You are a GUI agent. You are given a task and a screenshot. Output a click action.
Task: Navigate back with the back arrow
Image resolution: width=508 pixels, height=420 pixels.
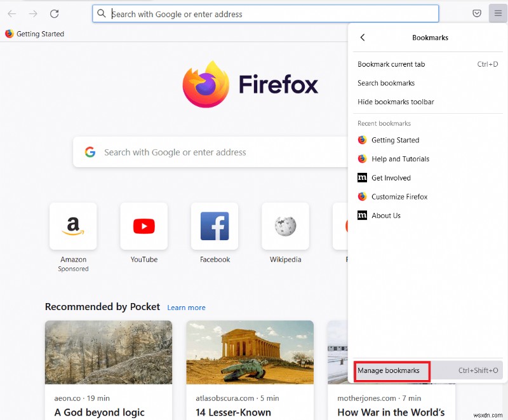click(11, 13)
